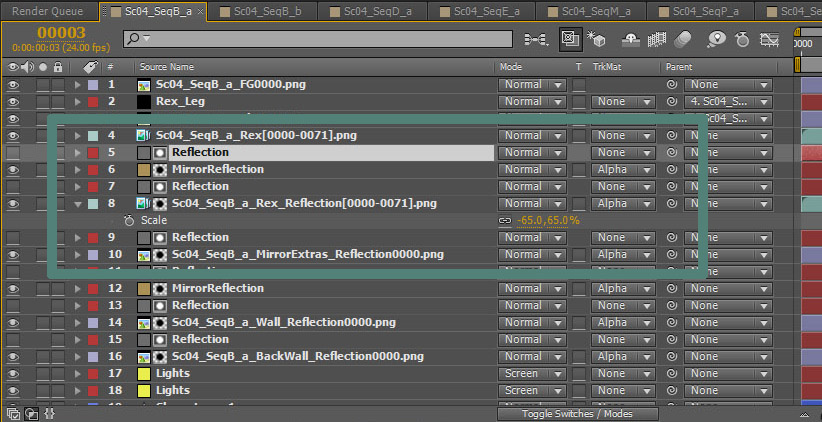822x422 pixels.
Task: Click the Scale property stopwatch
Action: (129, 221)
